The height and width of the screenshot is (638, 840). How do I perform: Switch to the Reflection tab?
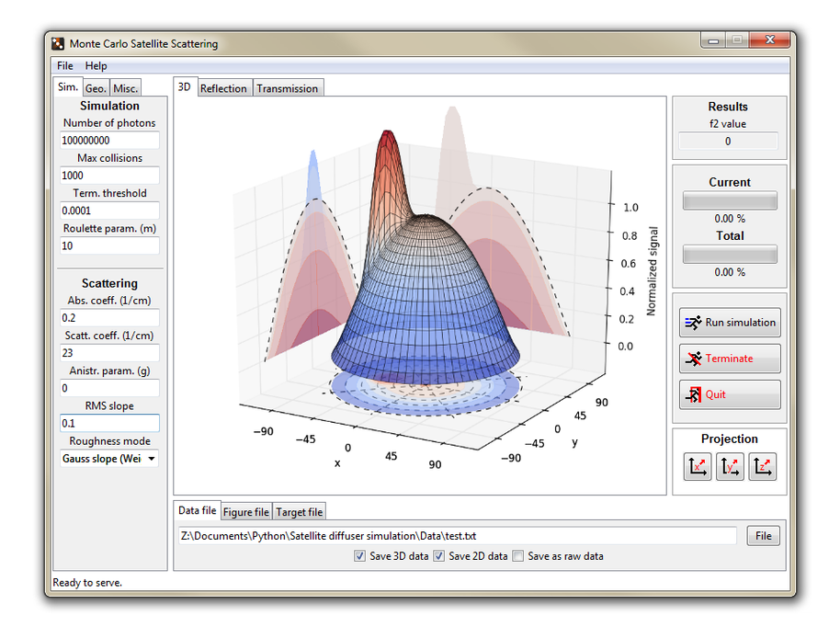click(223, 87)
